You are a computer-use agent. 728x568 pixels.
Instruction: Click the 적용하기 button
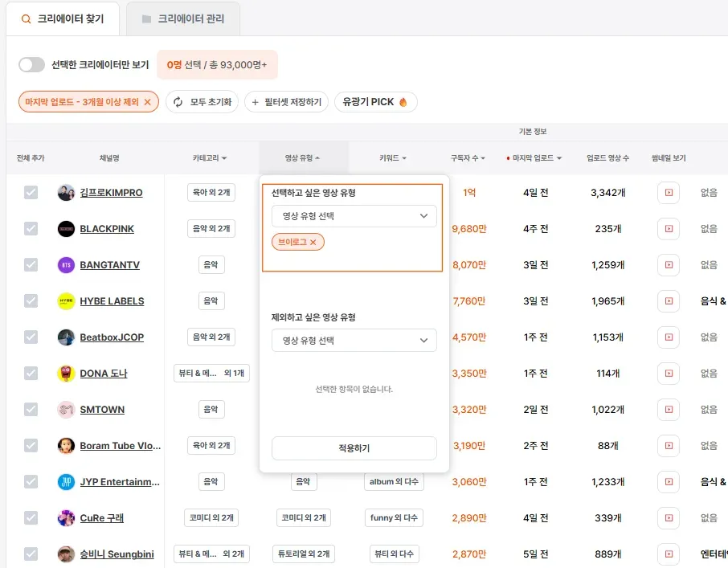[x=354, y=448]
